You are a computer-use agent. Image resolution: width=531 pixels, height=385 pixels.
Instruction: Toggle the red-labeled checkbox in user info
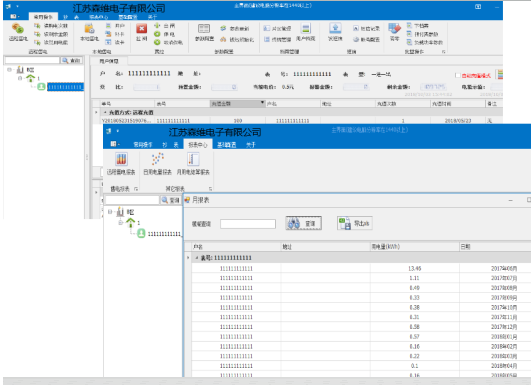(458, 75)
